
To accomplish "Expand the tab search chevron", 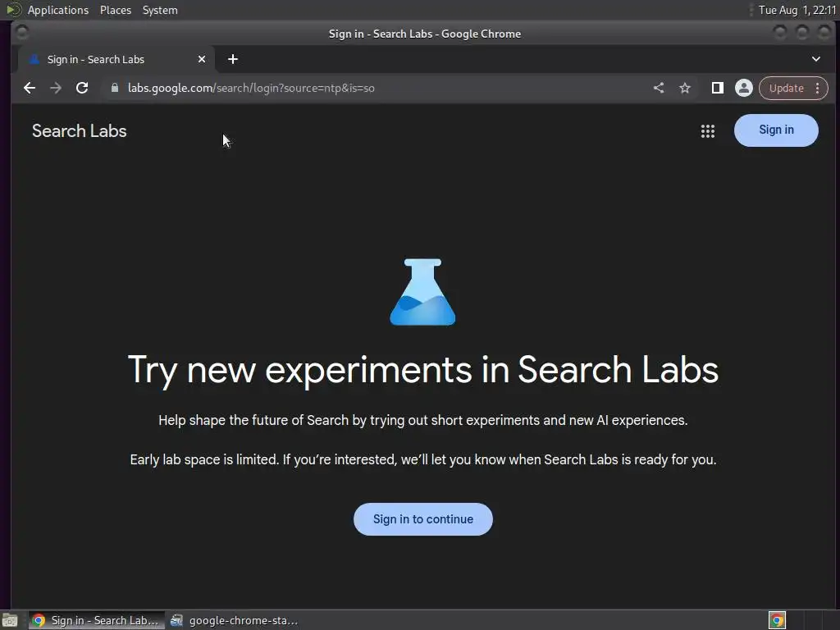I will [x=816, y=59].
